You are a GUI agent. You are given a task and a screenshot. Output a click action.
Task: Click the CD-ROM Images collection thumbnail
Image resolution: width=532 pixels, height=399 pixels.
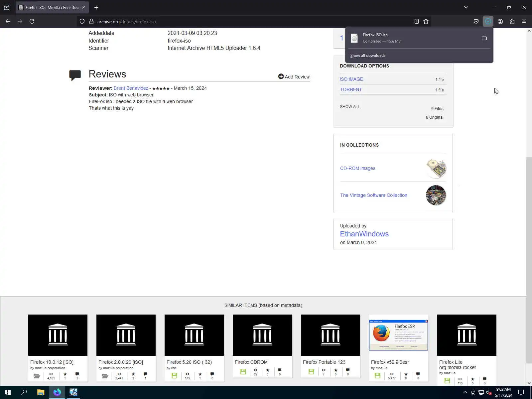pyautogui.click(x=436, y=169)
